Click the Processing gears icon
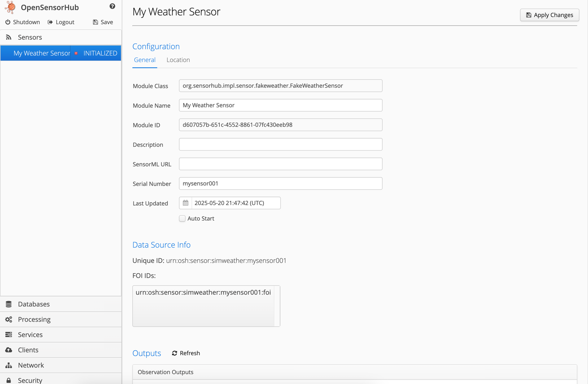Screen dimensions: 588x384 click(x=9, y=319)
